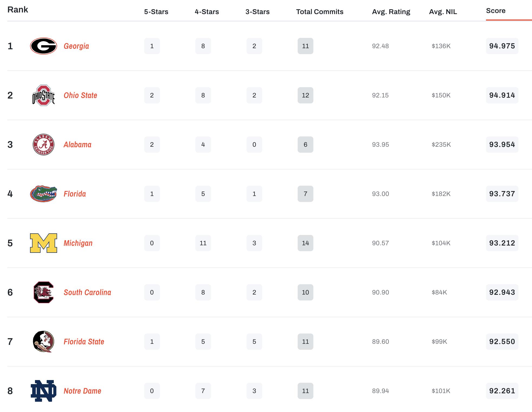Click the Ohio State Buckeyes logo
Image resolution: width=532 pixels, height=412 pixels.
tap(43, 95)
